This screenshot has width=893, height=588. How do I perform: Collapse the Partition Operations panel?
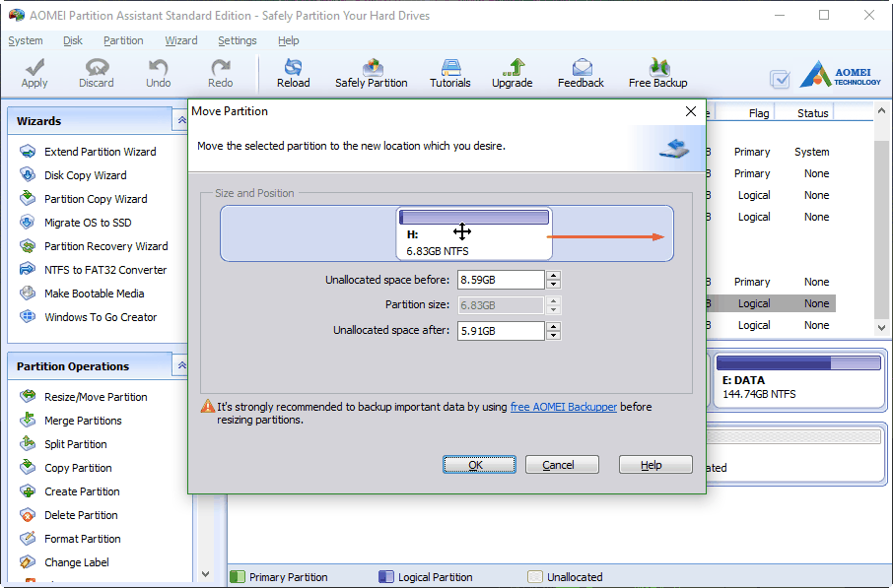pos(180,365)
